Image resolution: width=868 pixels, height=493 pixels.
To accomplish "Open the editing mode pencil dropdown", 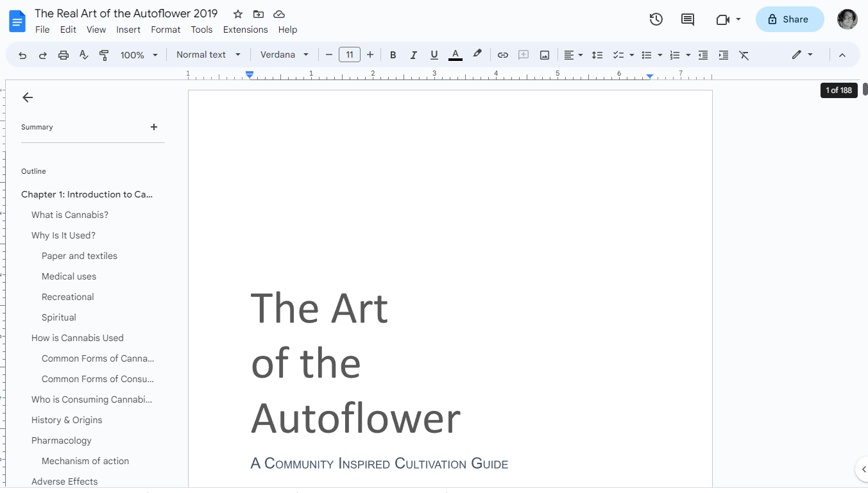I will (802, 55).
